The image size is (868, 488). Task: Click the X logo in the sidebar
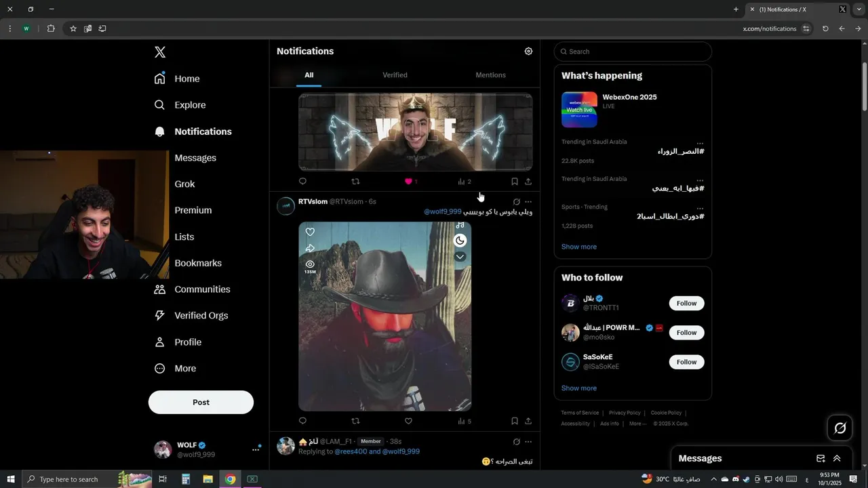[x=160, y=52]
